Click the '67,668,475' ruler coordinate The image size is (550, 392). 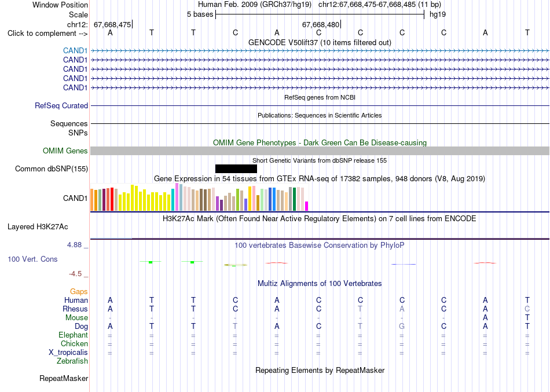click(x=112, y=24)
